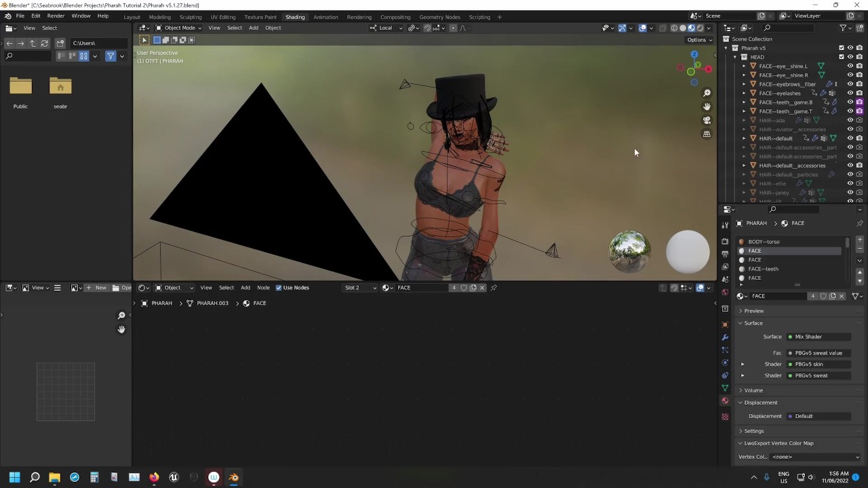Click the zoom view magnifier in the 3D viewport
868x488 pixels.
coord(707,93)
